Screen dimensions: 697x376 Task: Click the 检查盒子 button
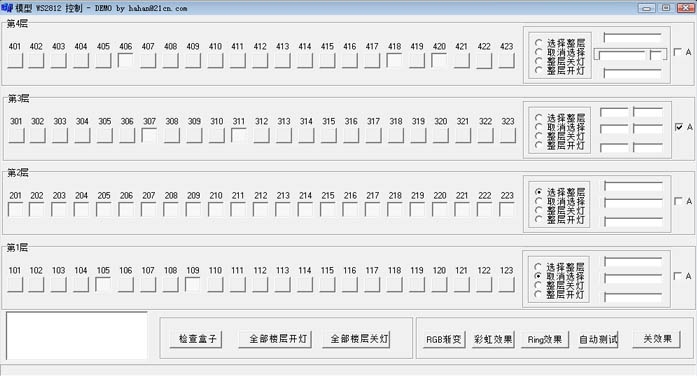pos(196,339)
